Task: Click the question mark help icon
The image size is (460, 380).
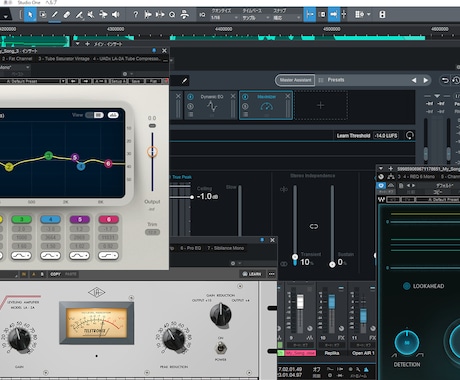Action: [x=135, y=15]
